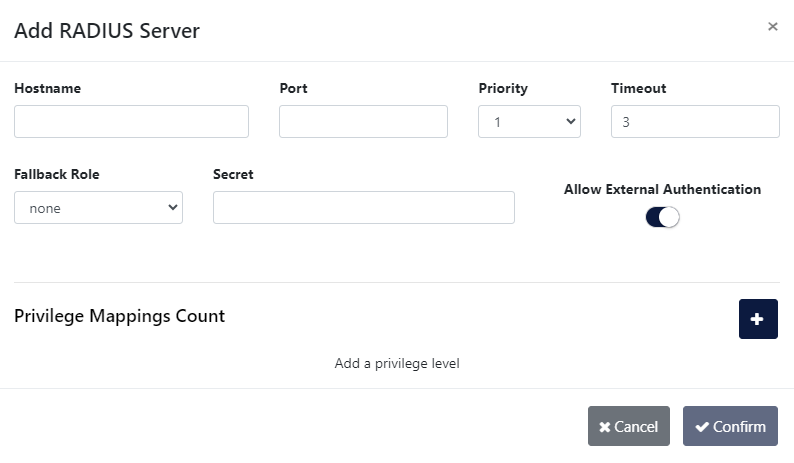Click the Fallback Role label
The height and width of the screenshot is (463, 794).
[x=57, y=174]
